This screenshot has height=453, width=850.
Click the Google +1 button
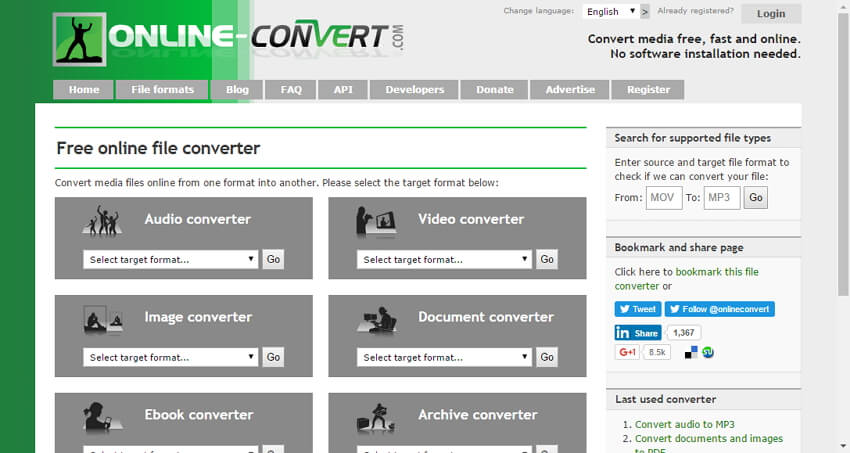[x=627, y=352]
